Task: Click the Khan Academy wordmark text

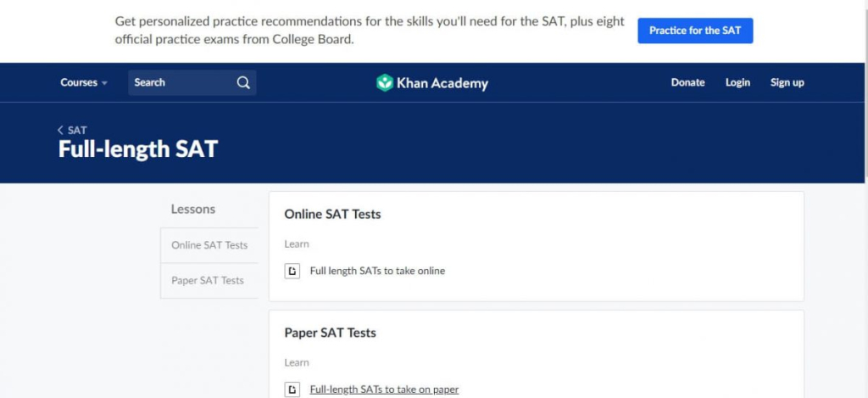Action: coord(442,83)
